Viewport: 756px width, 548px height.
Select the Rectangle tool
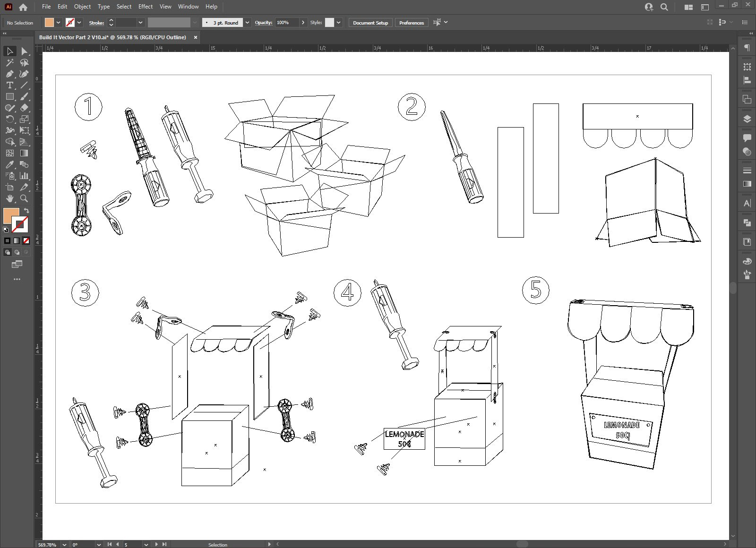tap(9, 96)
